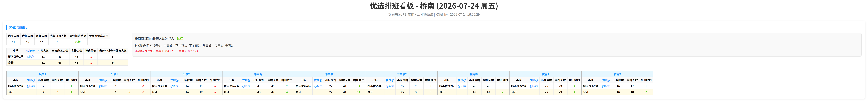
Task: Select the 凌晨1 section heading
Action: [x=42, y=74]
